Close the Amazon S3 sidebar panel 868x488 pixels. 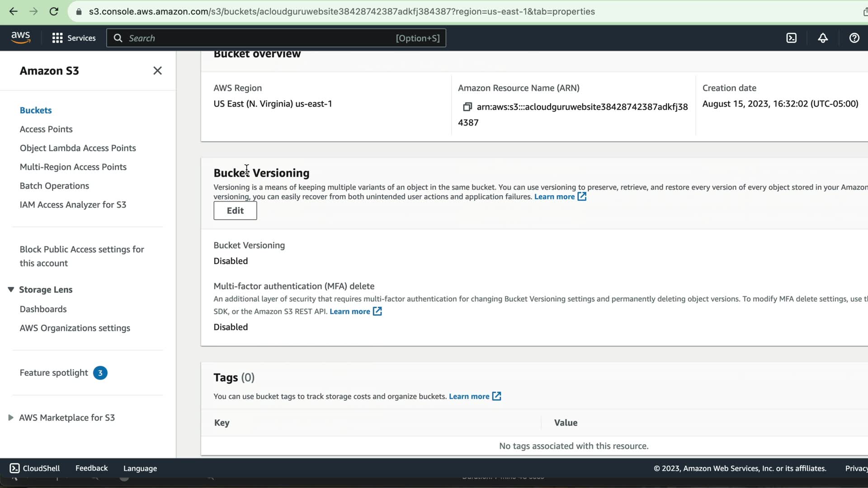click(157, 70)
